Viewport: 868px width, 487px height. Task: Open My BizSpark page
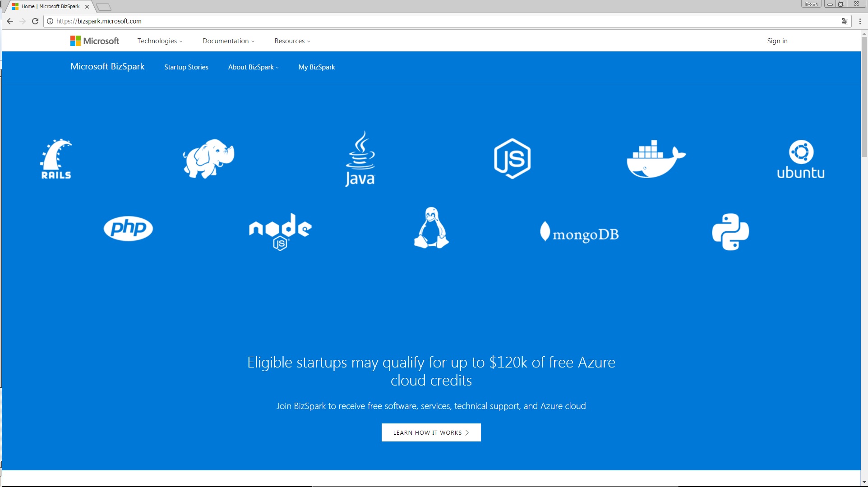(x=317, y=67)
